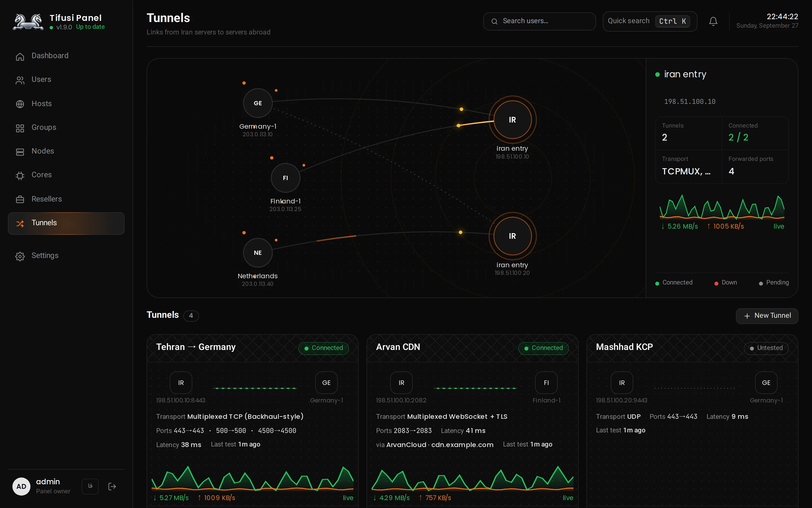The image size is (812, 508).
Task: Select the FI Finland-1 map node
Action: coord(285,178)
